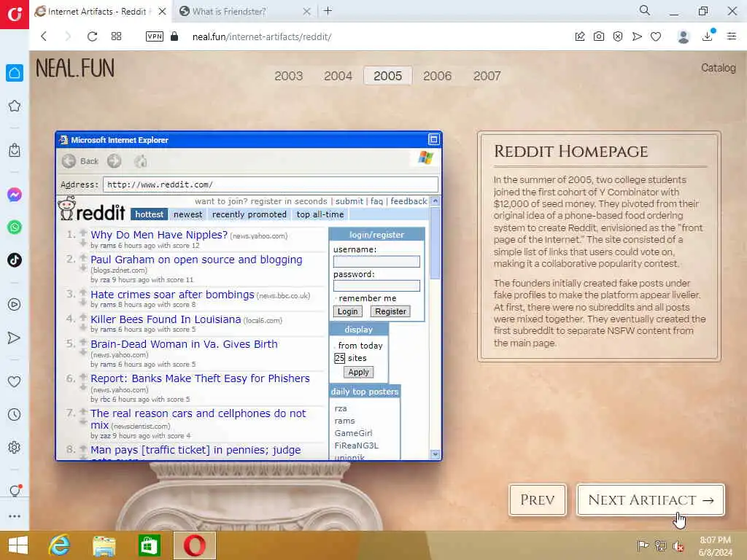Screen dimensions: 747x560
Task: Select the year 2006
Action: click(438, 76)
